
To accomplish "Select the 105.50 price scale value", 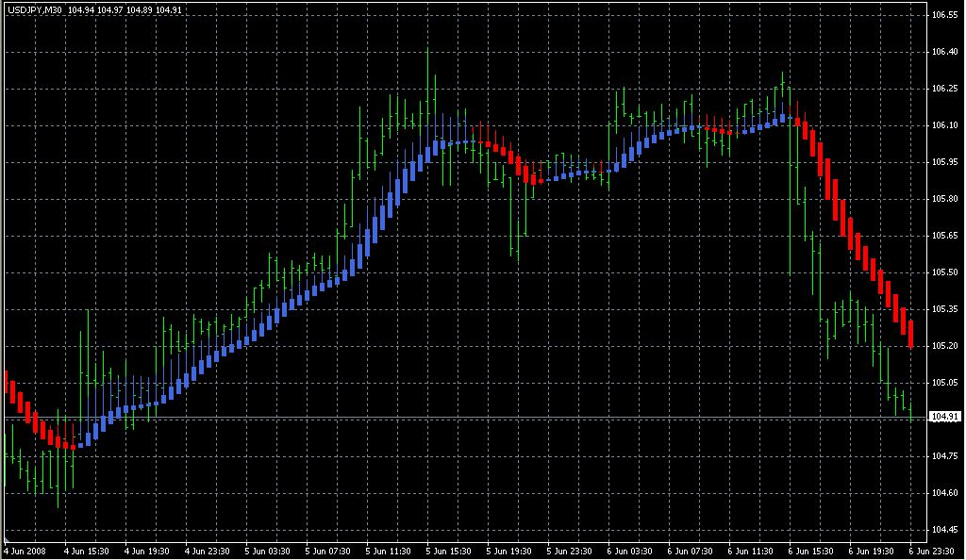I will (x=944, y=272).
